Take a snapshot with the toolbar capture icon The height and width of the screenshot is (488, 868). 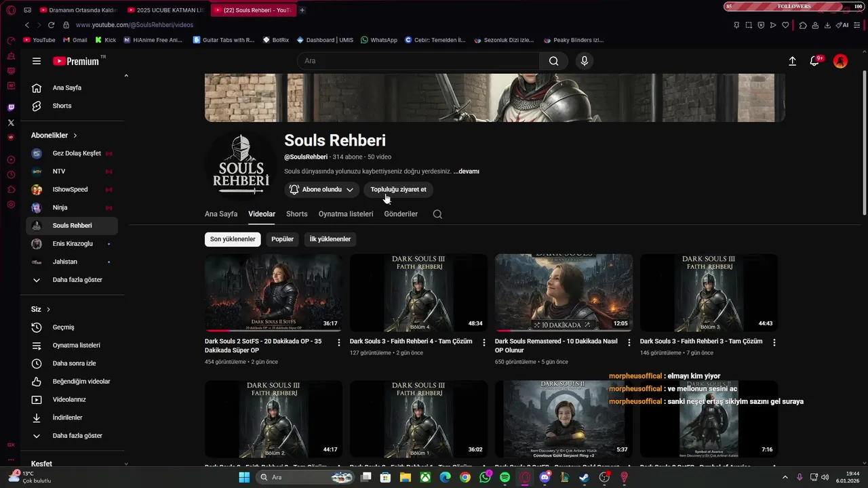tap(749, 25)
